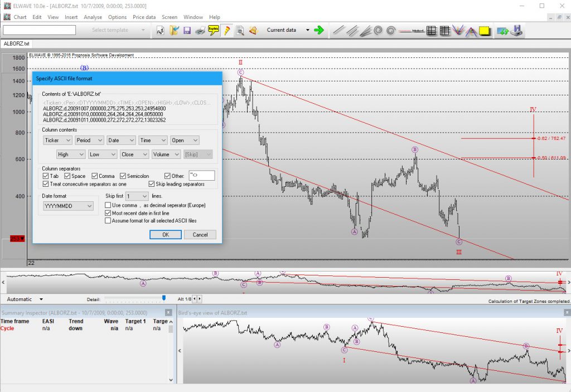Viewport: 571px width, 392px height.
Task: Select the red horizontal line tool
Action: 405,31
